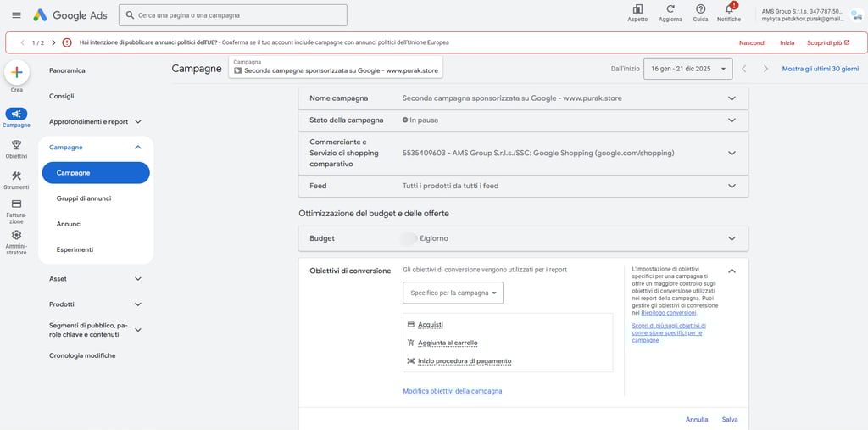Screen dimensions: 868x430
Task: Click the Acquisti credit card icon
Action: click(411, 324)
